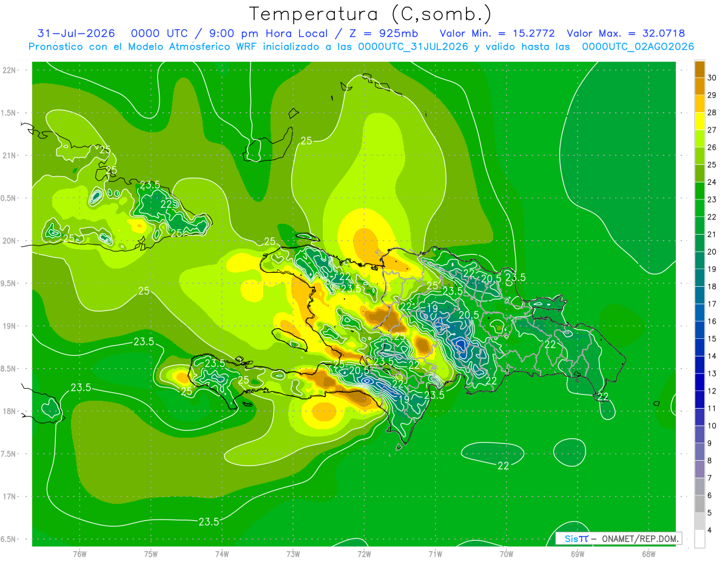
Task: Click the '0000UTC_31JUL2026' initialization time
Action: pyautogui.click(x=413, y=47)
